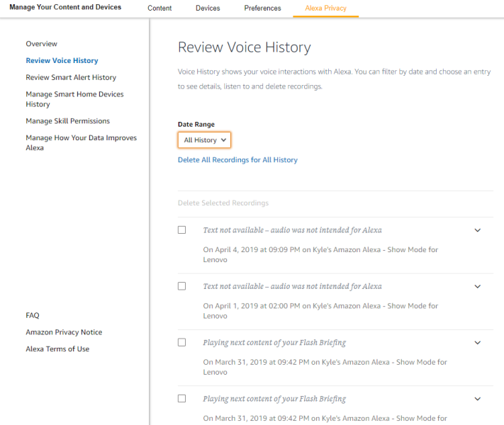The height and width of the screenshot is (425, 504).
Task: Open Amazon Privacy Notice
Action: point(64,331)
